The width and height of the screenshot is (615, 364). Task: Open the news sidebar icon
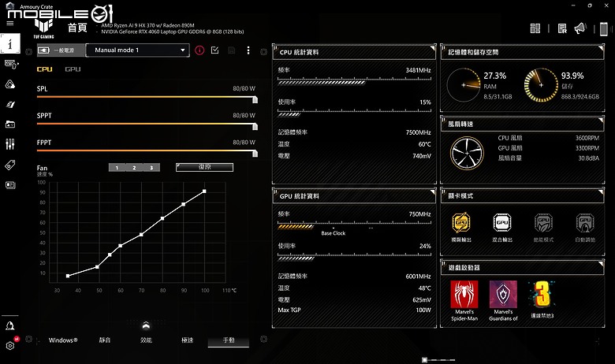(x=10, y=184)
